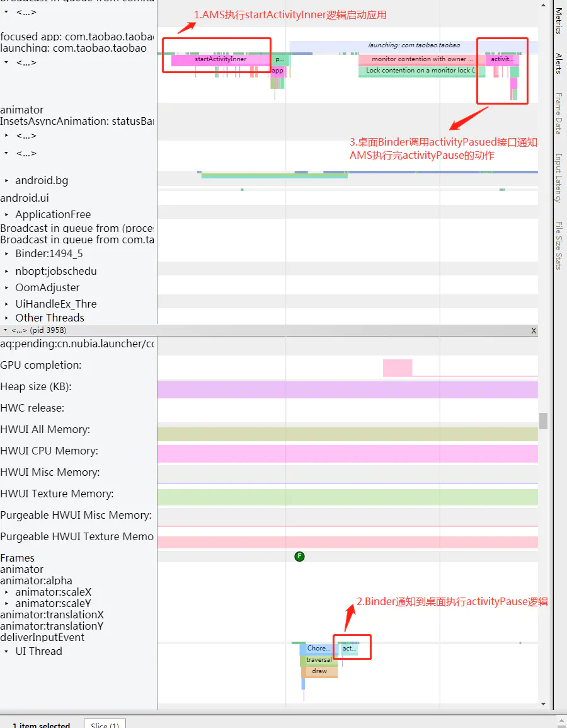The height and width of the screenshot is (728, 567).
Task: Expand the ApplicationFree row
Action: [6, 214]
